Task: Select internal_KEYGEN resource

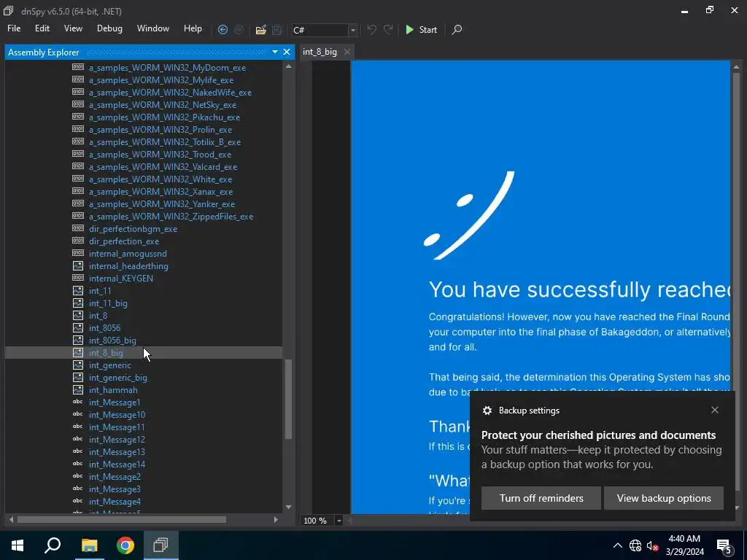Action: coord(121,278)
